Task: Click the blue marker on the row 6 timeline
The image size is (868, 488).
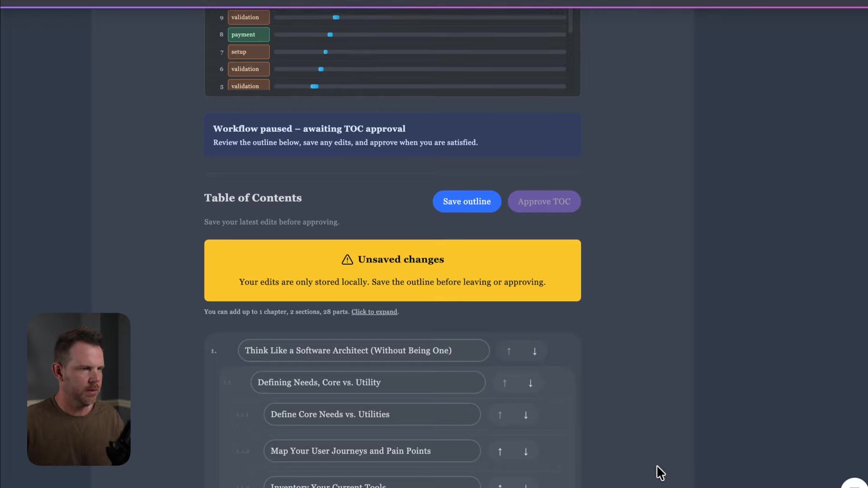Action: (321, 69)
